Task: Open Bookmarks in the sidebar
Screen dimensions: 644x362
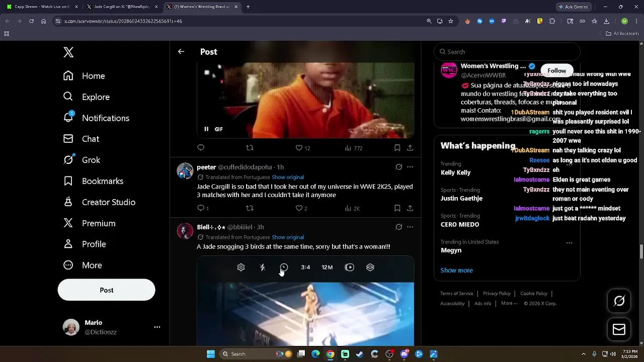Action: [93, 181]
